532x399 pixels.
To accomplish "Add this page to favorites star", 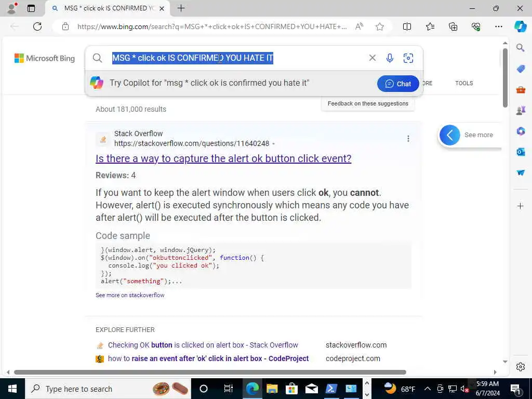I will 380,26.
